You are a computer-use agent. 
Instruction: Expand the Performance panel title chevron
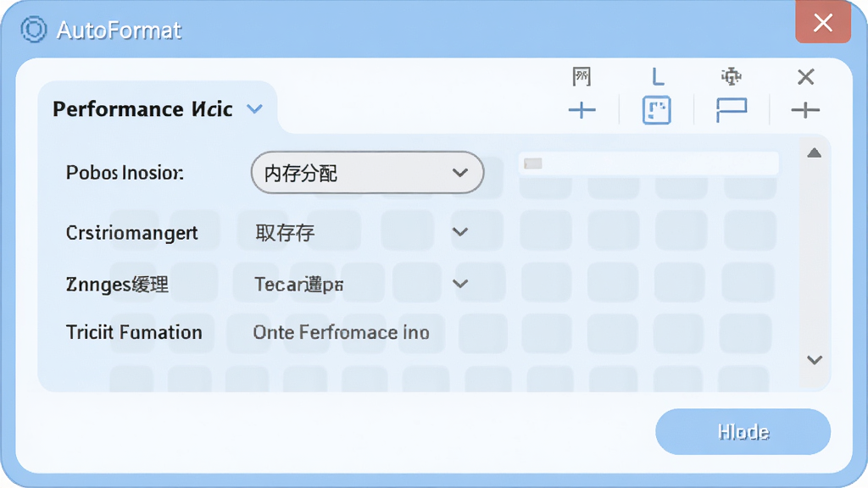coord(254,108)
